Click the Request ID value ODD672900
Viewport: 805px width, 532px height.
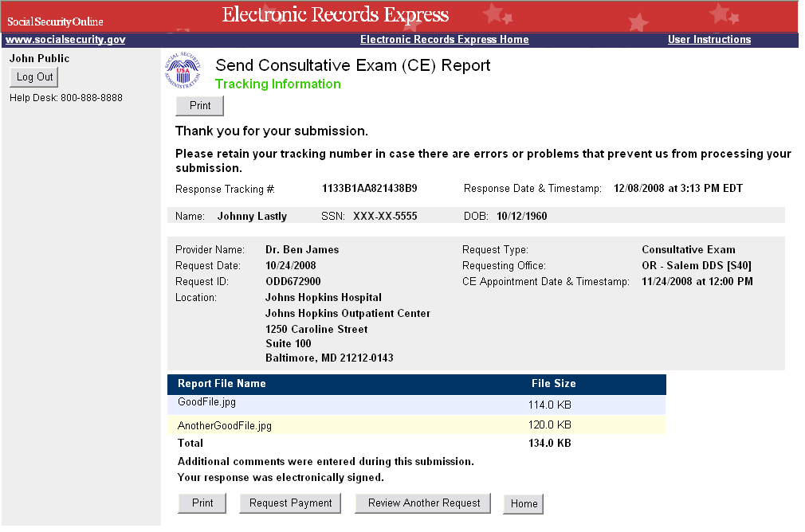point(293,282)
